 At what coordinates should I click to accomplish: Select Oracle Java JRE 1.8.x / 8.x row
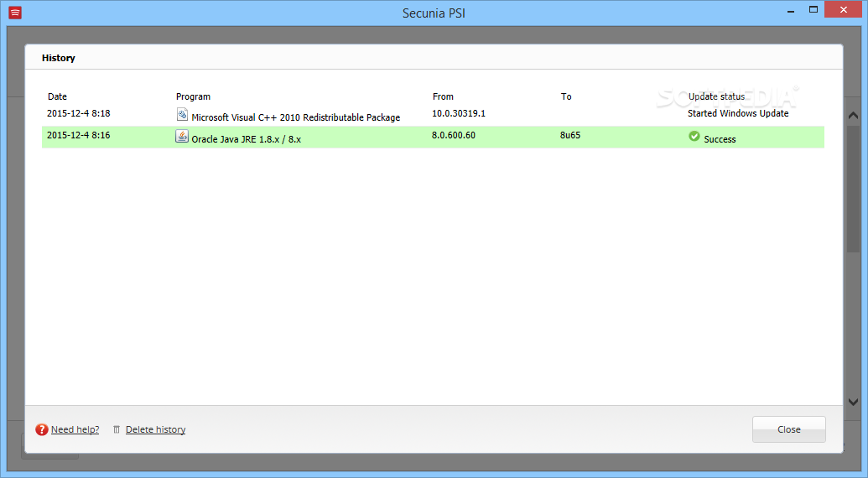click(433, 138)
